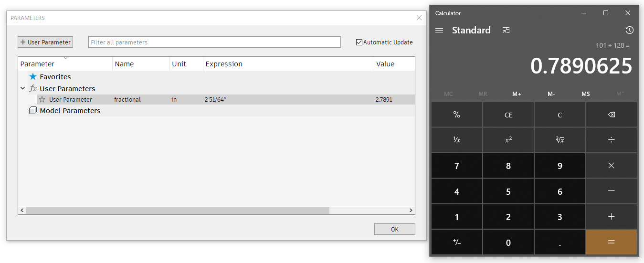Focus the Filter all parameters field
644x263 pixels.
pyautogui.click(x=214, y=42)
